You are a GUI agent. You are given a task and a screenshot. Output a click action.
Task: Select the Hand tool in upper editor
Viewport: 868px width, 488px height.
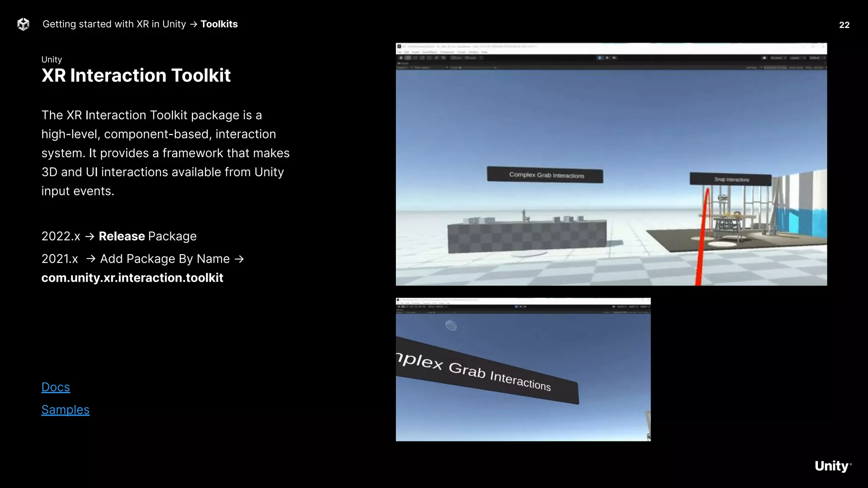(x=401, y=58)
